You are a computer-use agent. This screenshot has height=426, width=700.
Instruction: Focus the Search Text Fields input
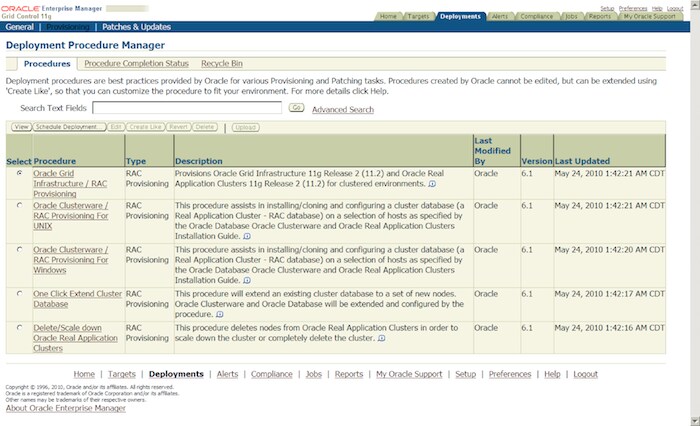187,108
